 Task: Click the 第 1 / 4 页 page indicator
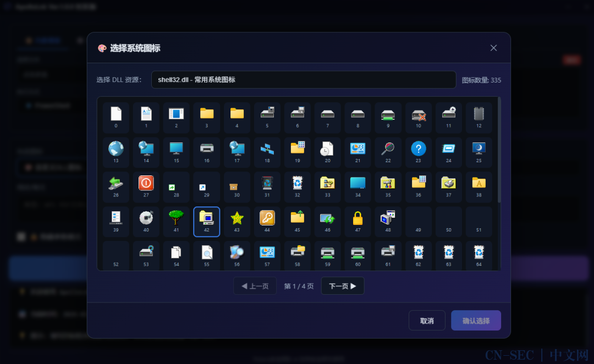[299, 286]
